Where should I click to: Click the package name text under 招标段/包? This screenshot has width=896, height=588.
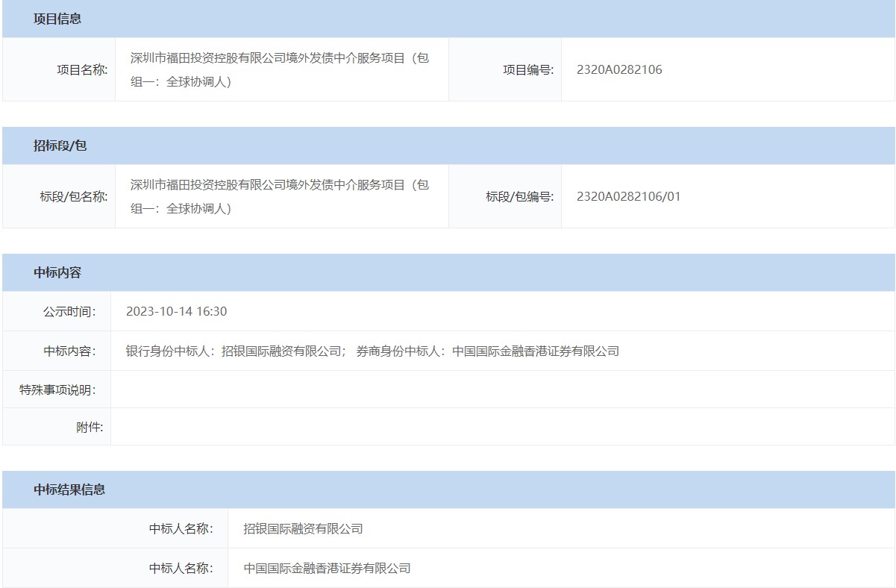point(280,196)
